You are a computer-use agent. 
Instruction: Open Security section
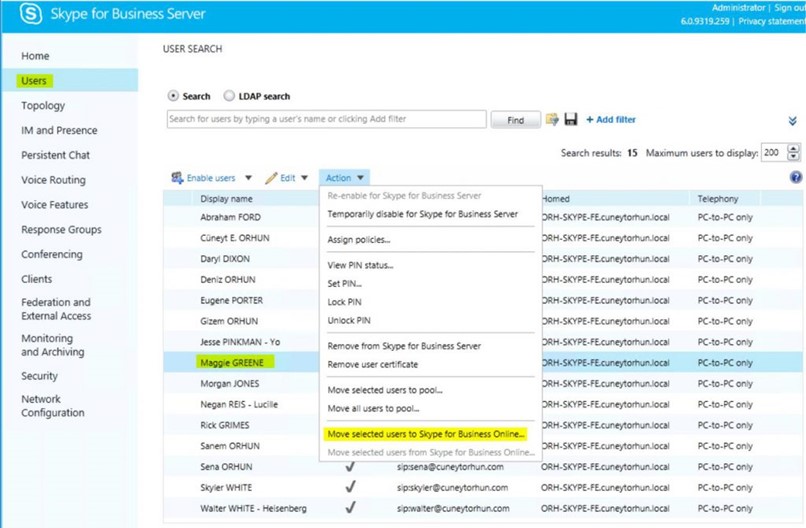point(39,376)
